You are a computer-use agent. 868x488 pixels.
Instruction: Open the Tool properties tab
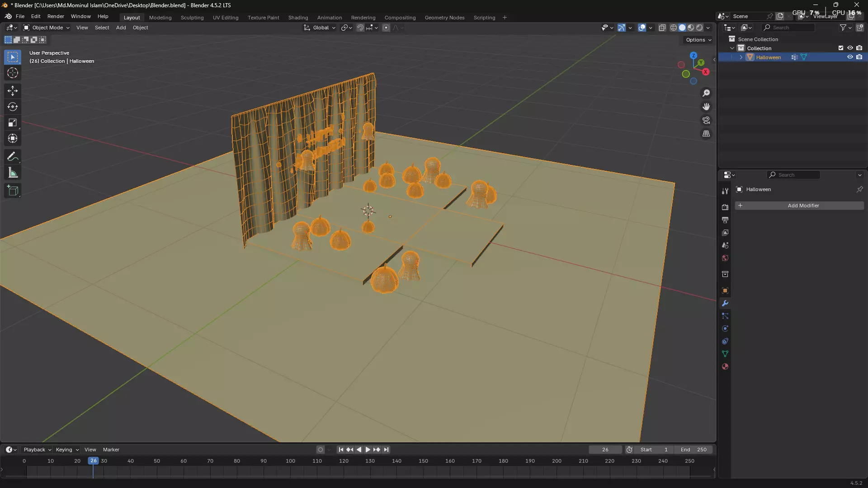725,191
